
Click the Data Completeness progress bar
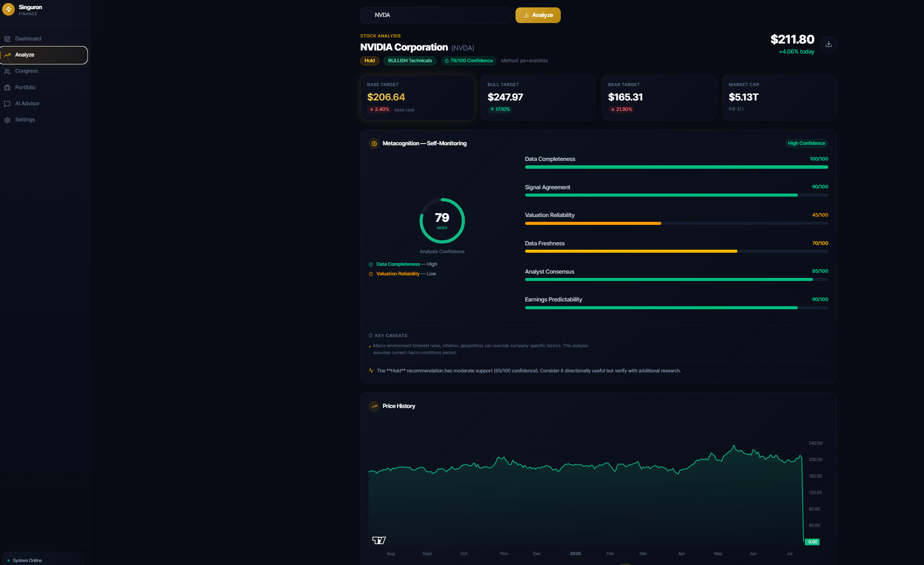pos(676,167)
